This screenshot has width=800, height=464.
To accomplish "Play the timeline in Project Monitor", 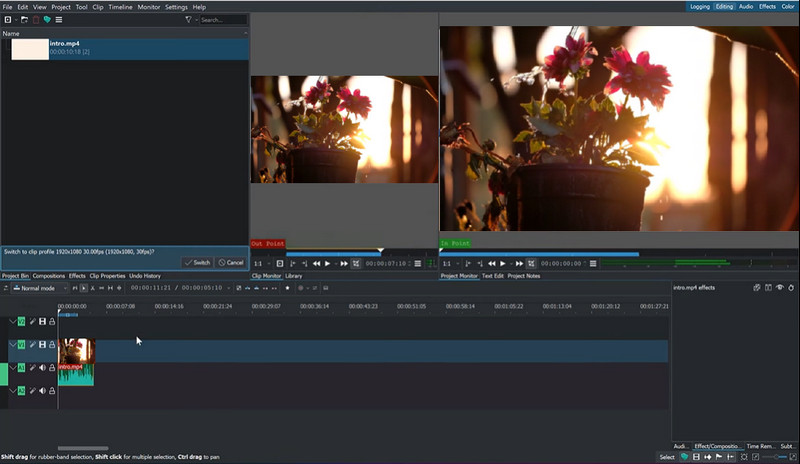I will [x=503, y=263].
